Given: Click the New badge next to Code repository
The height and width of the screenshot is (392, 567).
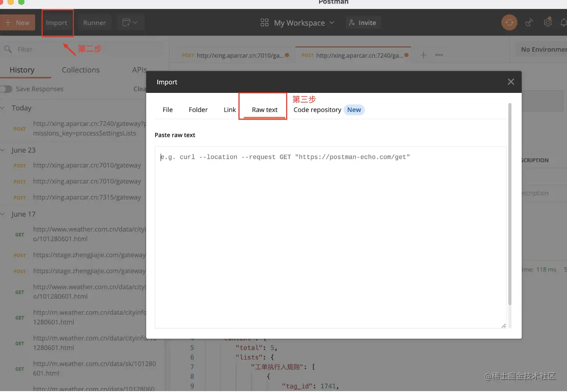Looking at the screenshot, I should pos(354,110).
